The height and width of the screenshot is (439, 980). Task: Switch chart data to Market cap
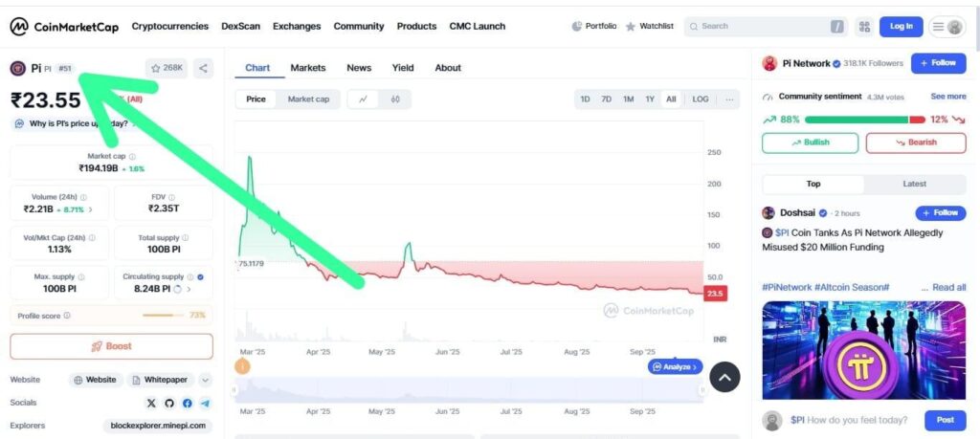tap(308, 99)
